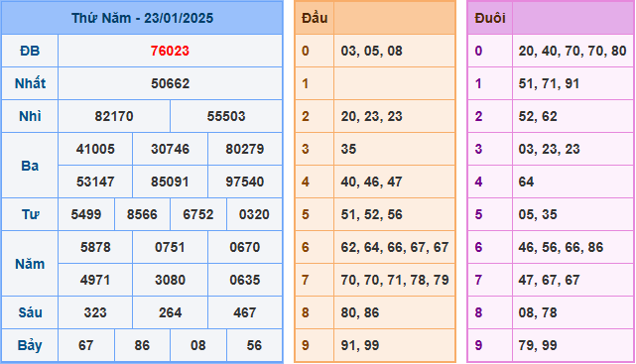Select Đuôi row values "51, 71, 91"
Screen dimensions: 636x364
549,84
